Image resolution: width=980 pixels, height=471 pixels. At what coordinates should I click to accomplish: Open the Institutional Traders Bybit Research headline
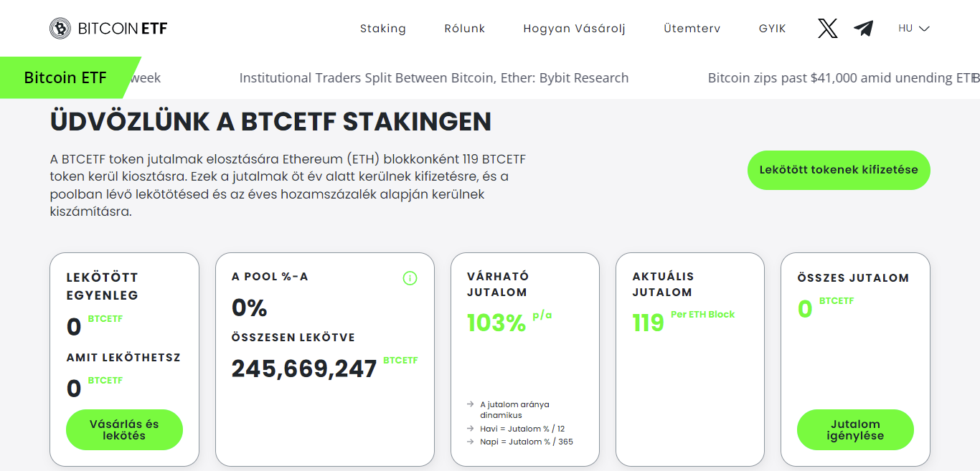434,78
